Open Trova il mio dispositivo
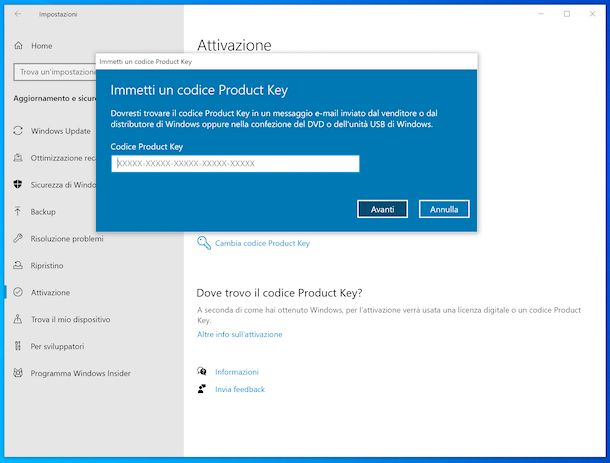The image size is (610, 463). coord(70,319)
